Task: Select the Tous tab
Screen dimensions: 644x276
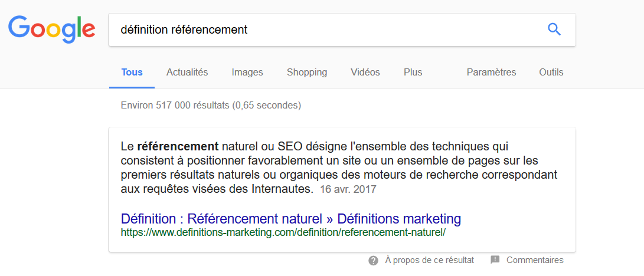Action: coord(132,73)
